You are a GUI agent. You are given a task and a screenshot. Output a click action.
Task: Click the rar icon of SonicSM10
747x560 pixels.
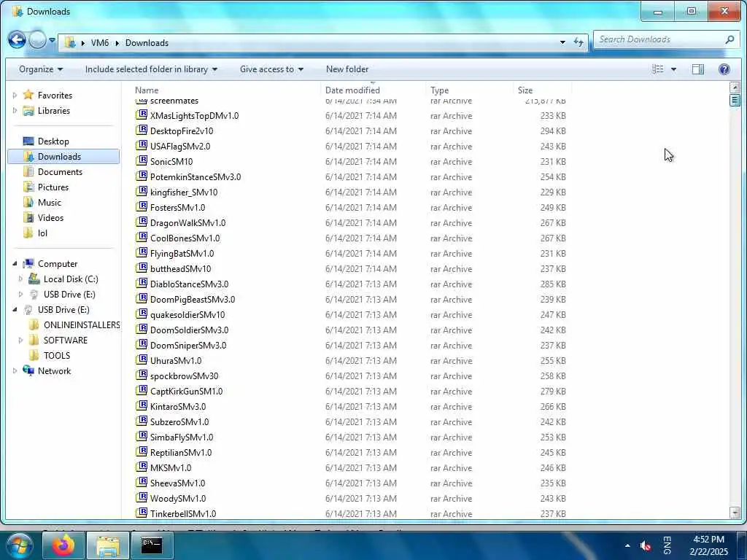click(141, 161)
